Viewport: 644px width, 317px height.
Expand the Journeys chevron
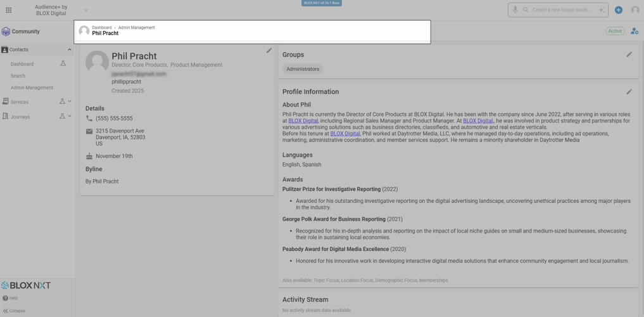coord(70,117)
